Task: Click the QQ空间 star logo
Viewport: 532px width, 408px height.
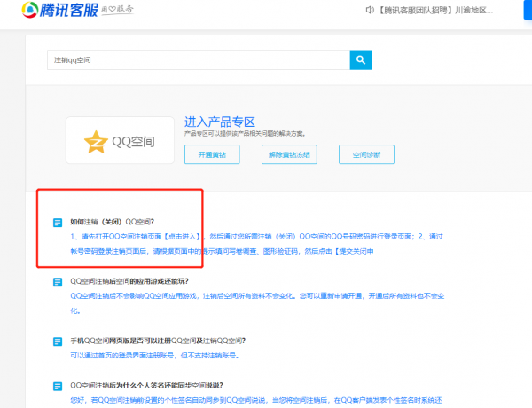Action: coord(96,142)
